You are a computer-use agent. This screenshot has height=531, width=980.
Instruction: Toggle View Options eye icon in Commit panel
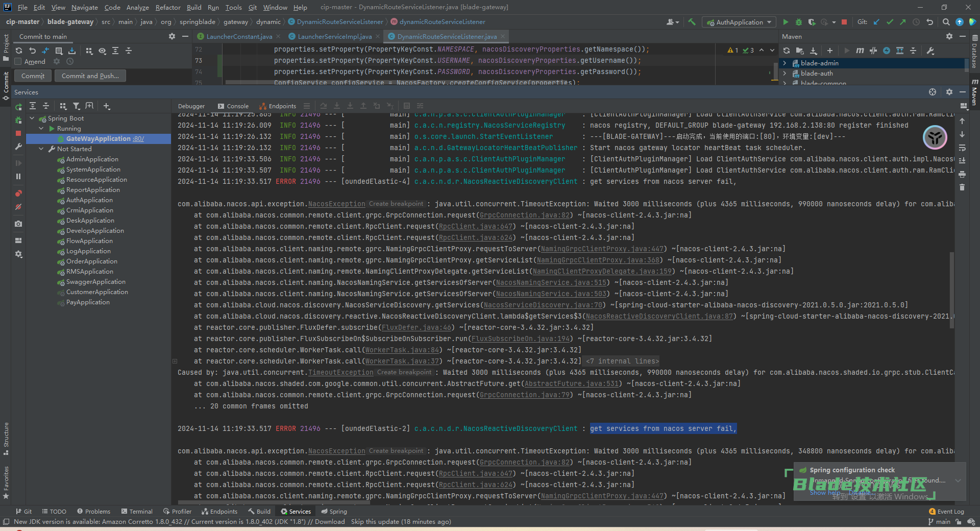pyautogui.click(x=103, y=51)
